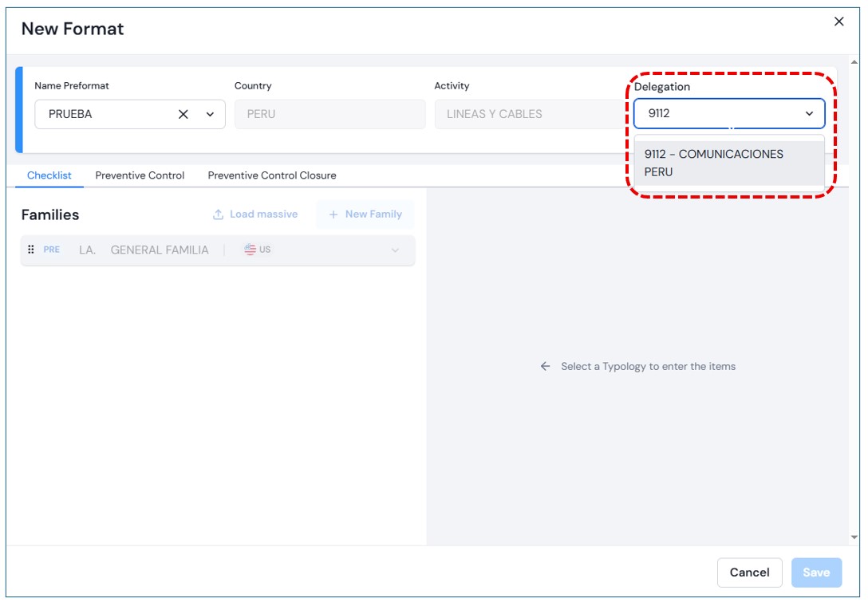Switch to the Checklist tab
Screen dimensions: 868x606
pos(49,175)
